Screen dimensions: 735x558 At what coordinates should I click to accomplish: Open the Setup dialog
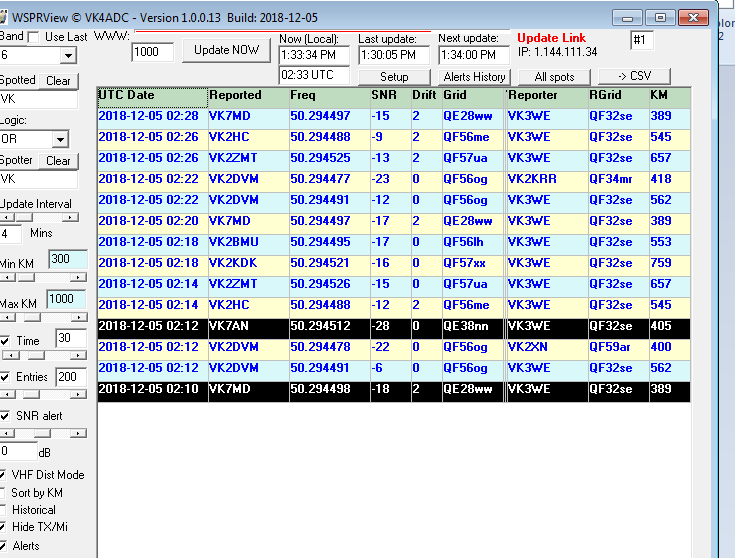(394, 77)
